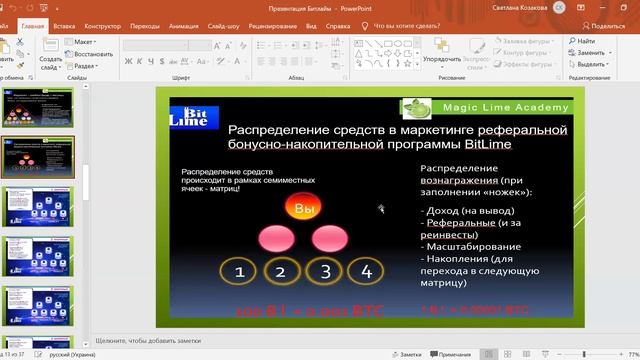This screenshot has height=360, width=640.
Task: Open the change case Aa dropdown
Action: point(202,62)
